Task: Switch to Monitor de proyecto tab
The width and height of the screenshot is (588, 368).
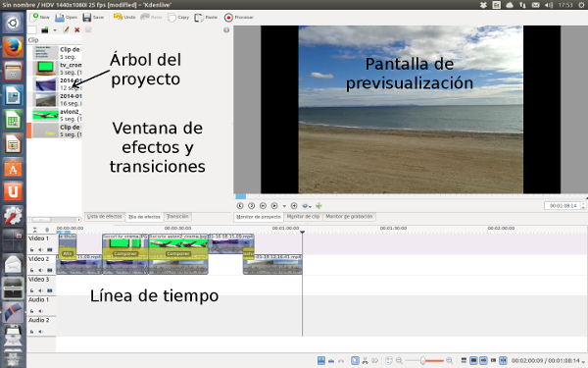Action: 259,217
